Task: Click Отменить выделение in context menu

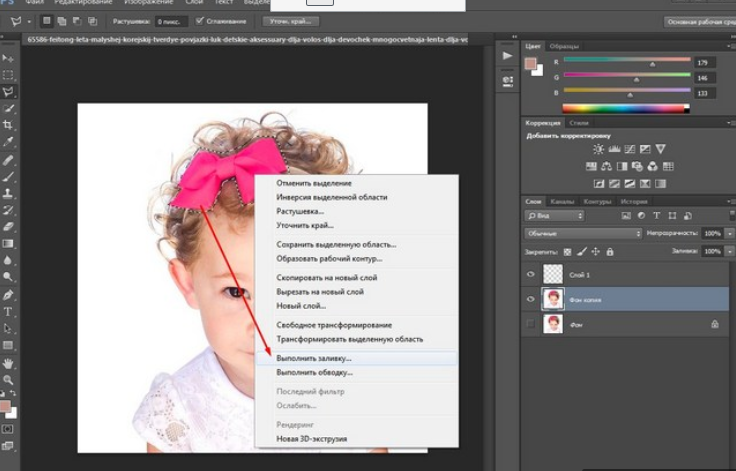Action: [x=314, y=183]
